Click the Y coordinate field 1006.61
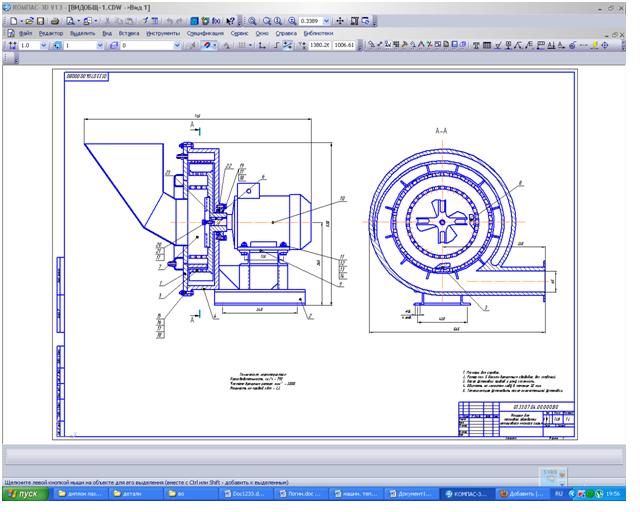This screenshot has width=640, height=512. click(x=344, y=45)
